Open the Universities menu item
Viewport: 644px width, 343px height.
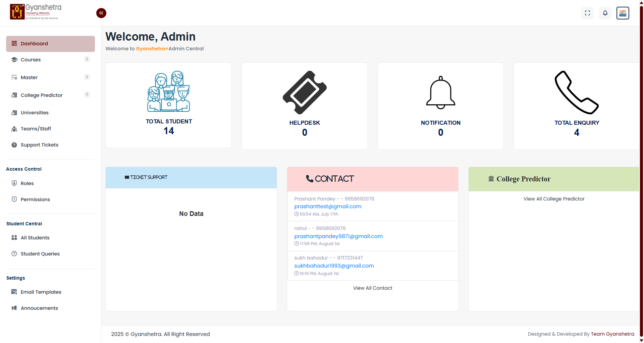tap(50, 113)
